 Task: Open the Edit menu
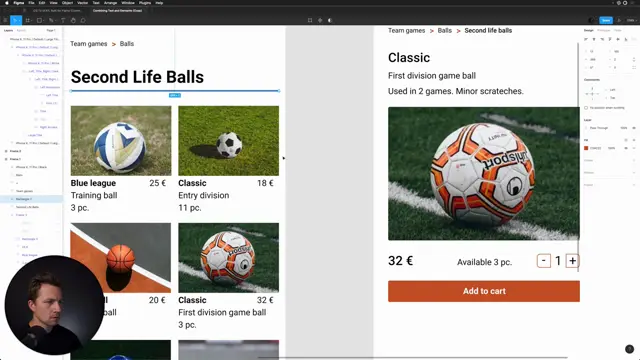[x=42, y=3]
